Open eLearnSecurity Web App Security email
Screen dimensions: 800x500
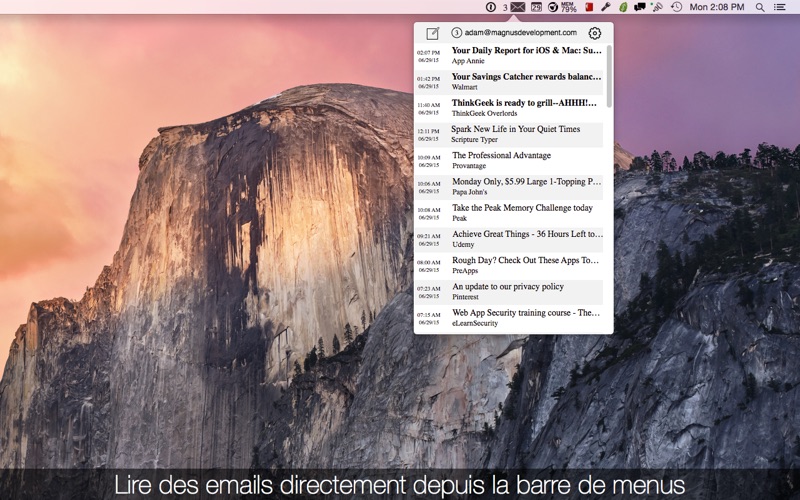click(x=509, y=318)
